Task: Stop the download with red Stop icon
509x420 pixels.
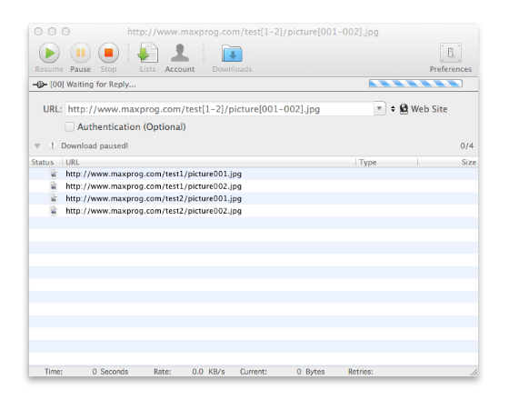Action: (x=108, y=53)
